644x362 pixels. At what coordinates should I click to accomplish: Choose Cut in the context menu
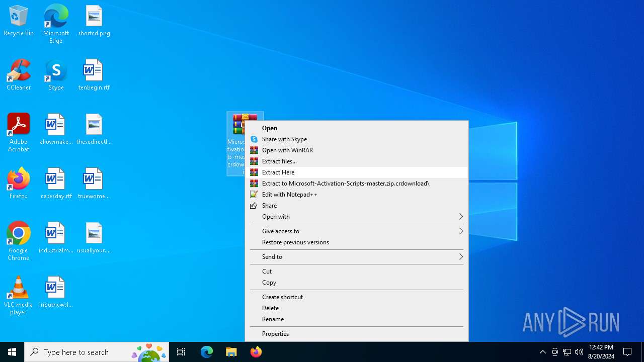click(356, 271)
